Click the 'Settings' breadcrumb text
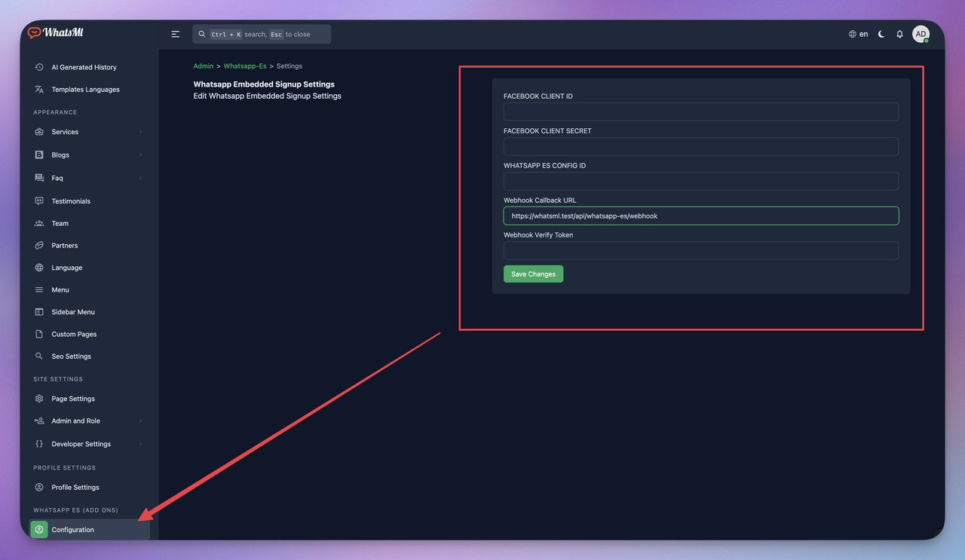965x560 pixels. [289, 66]
